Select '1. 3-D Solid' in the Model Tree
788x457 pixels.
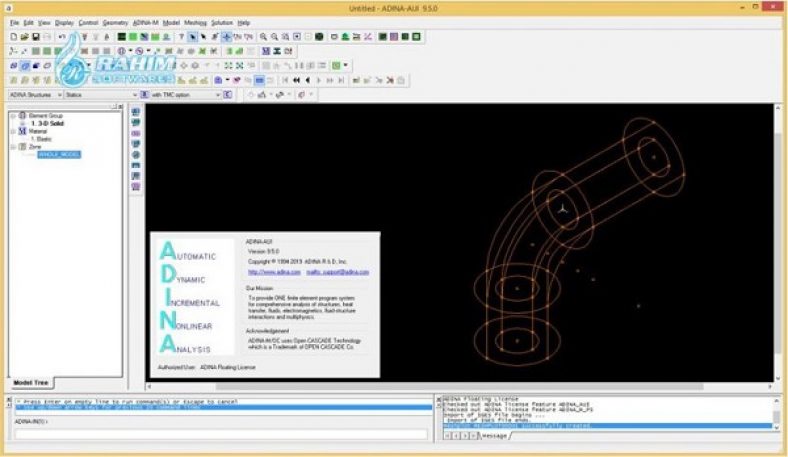47,123
